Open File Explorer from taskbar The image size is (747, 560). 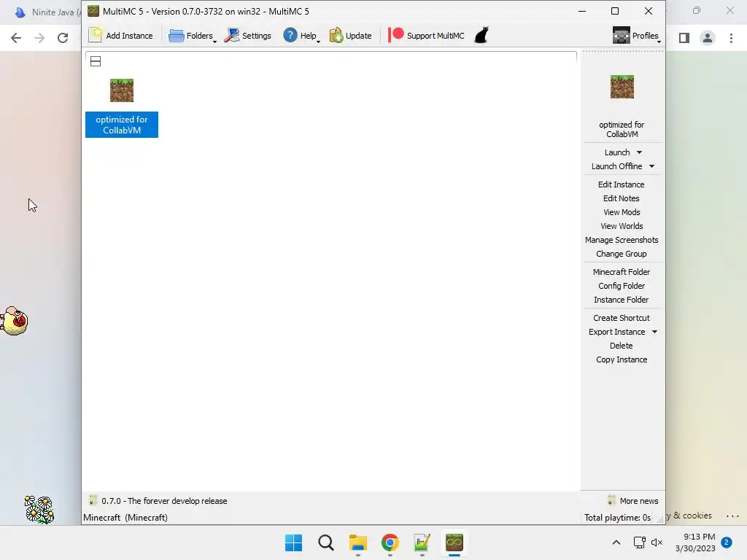pos(357,542)
